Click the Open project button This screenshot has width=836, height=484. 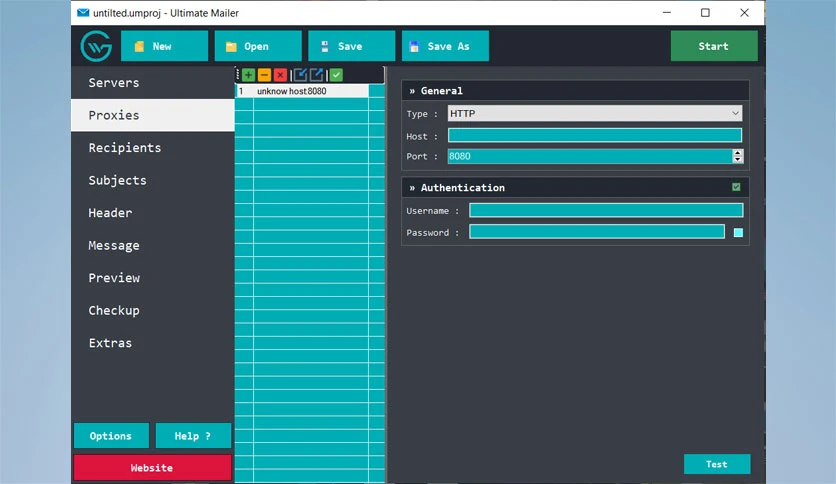pyautogui.click(x=258, y=46)
